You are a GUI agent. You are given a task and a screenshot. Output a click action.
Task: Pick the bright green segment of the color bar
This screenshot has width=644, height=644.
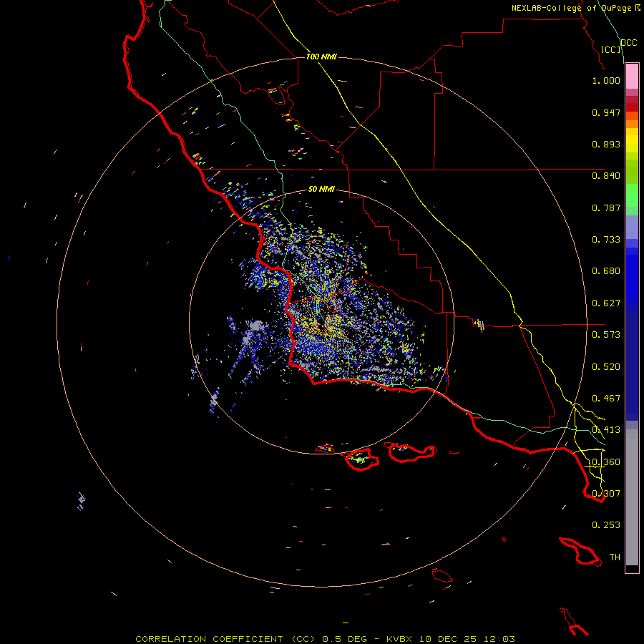click(x=632, y=195)
